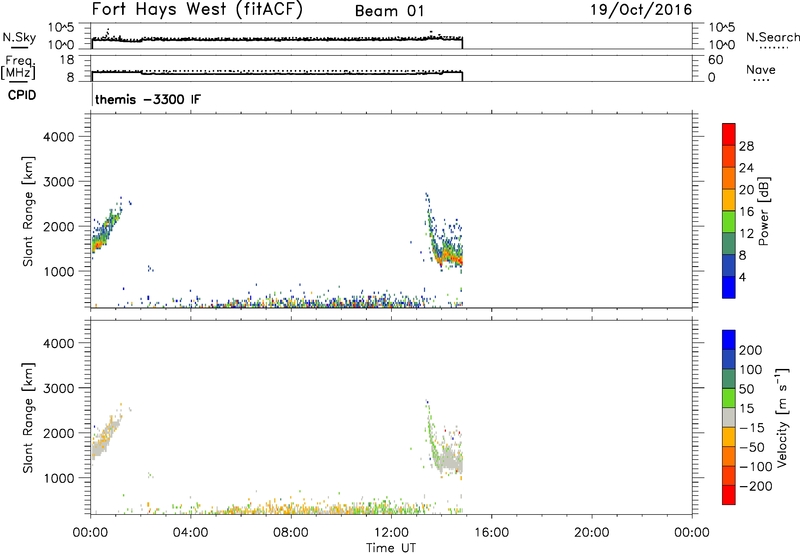Image resolution: width=800 pixels, height=554 pixels.
Task: Select the 'Freq. [MHz]' axis label
Action: click(19, 68)
